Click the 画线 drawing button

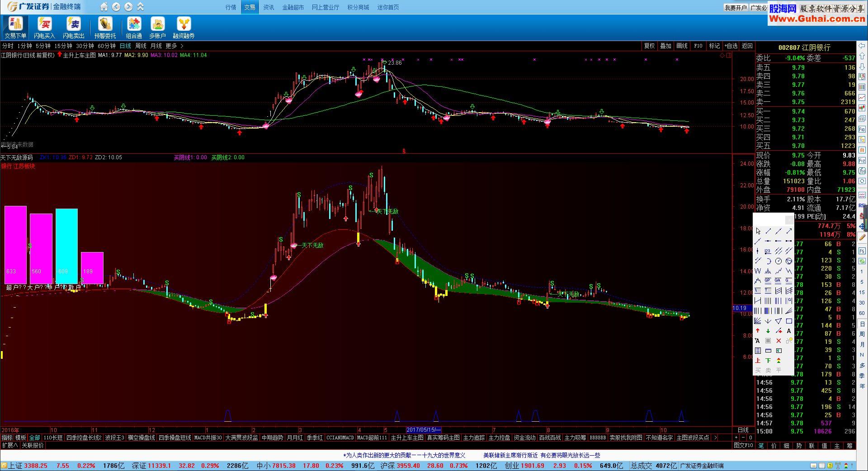pyautogui.click(x=682, y=46)
